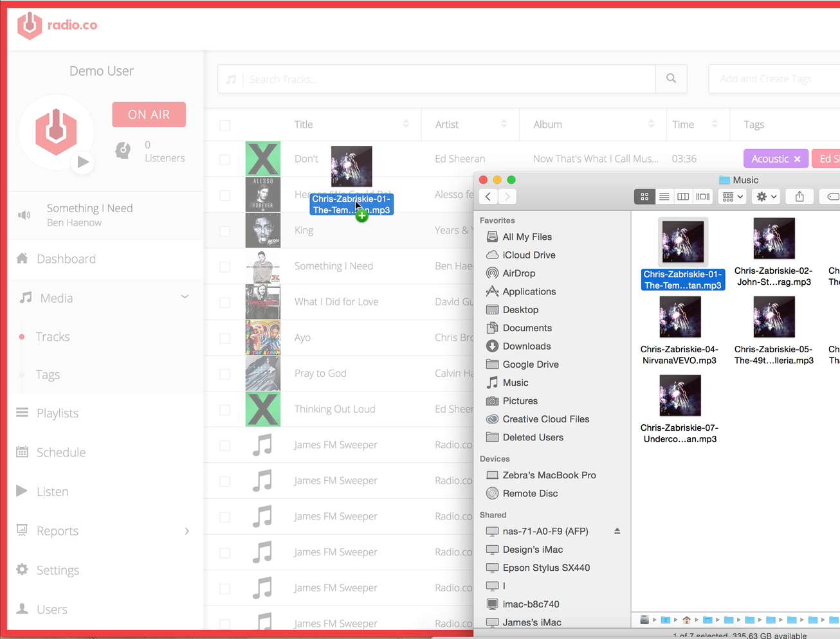Switch Finder to icon view
This screenshot has width=840, height=639.
coord(644,197)
